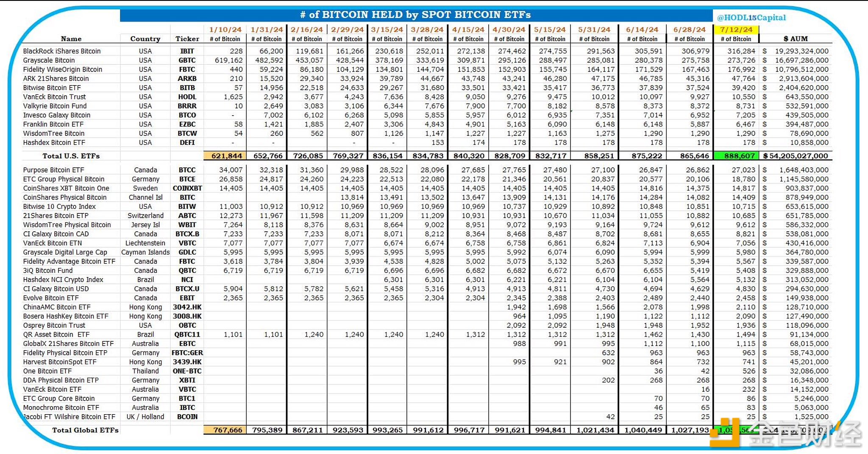The width and height of the screenshot is (868, 454).
Task: Click the Total Global ETFs label
Action: click(x=85, y=430)
